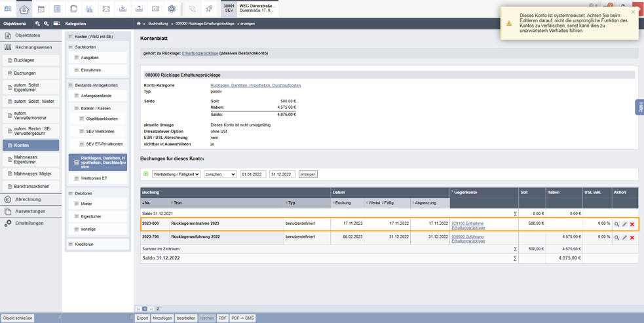Image resolution: width=644 pixels, height=323 pixels.
Task: Click the wrench icon beside Objektmenü
Action: (37, 24)
